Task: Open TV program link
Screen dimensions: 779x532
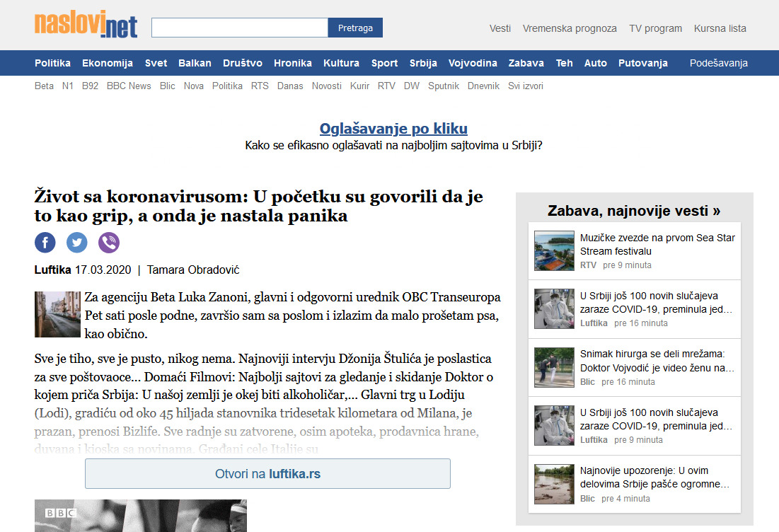Action: (x=655, y=28)
